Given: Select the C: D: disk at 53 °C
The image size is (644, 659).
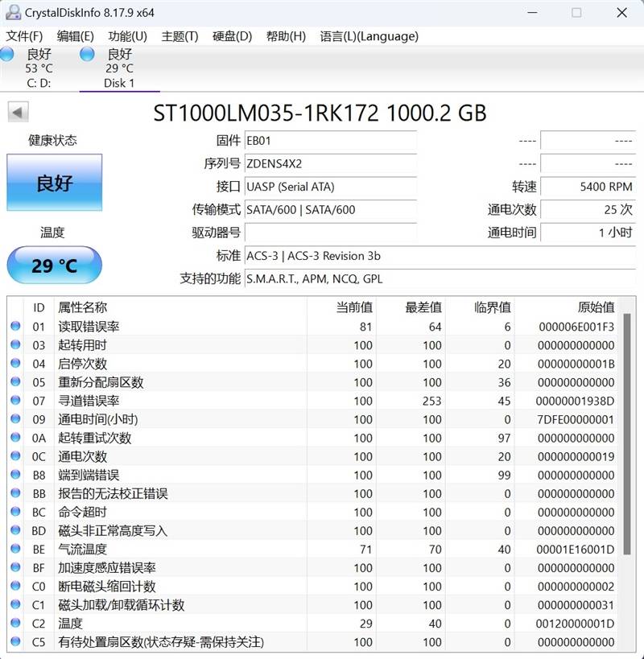Looking at the screenshot, I should point(39,68).
